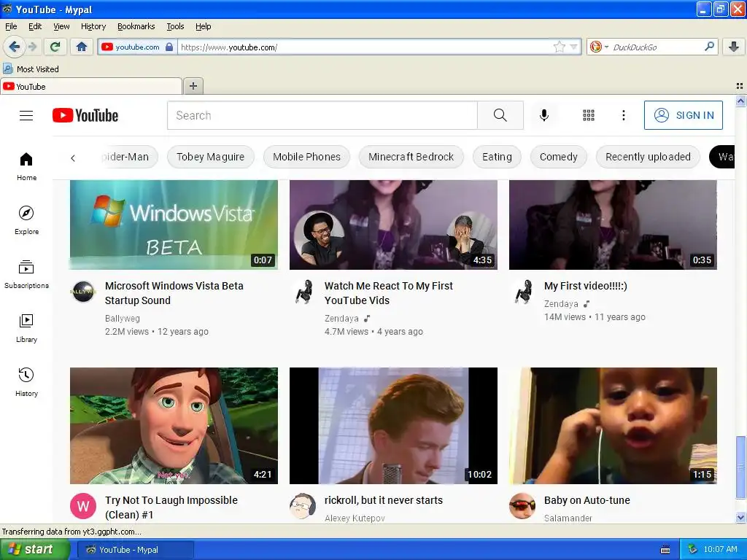Click the YouTube logo
747x560 pixels.
tap(85, 115)
